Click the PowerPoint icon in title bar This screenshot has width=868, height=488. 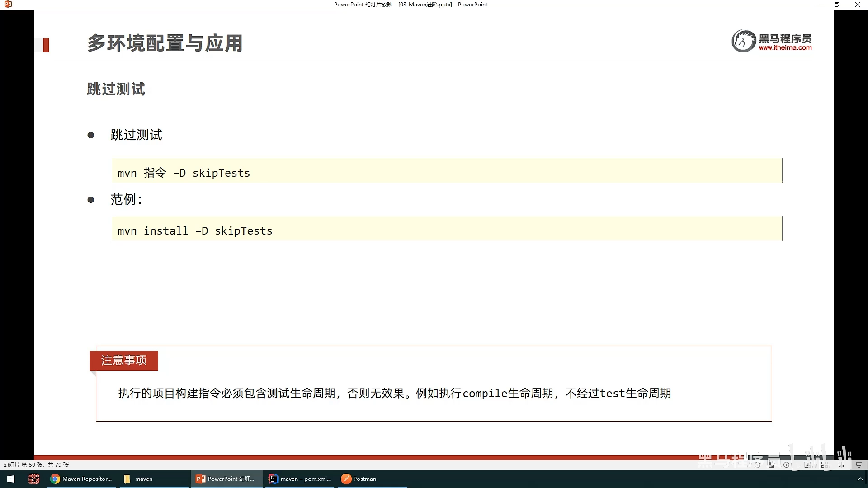click(x=8, y=5)
